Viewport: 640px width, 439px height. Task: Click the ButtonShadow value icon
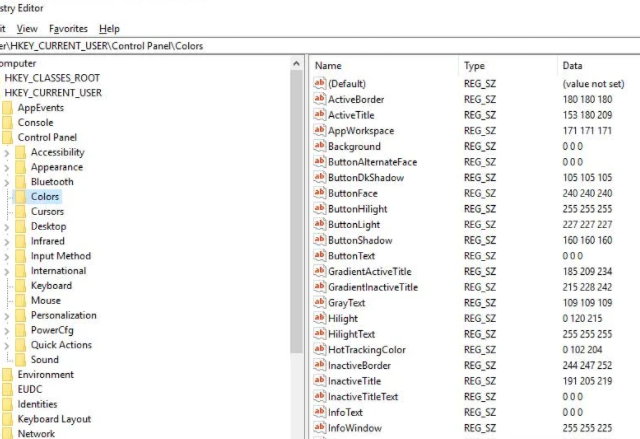pyautogui.click(x=320, y=239)
